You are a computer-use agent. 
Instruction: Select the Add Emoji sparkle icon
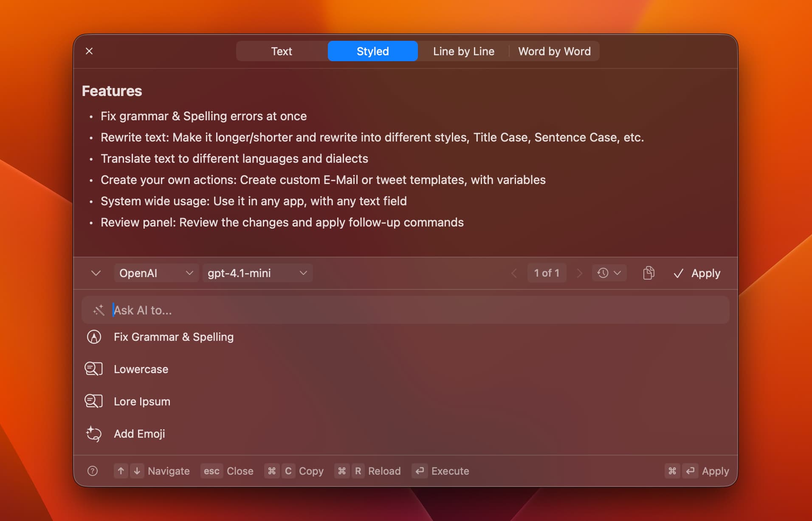[x=93, y=433]
